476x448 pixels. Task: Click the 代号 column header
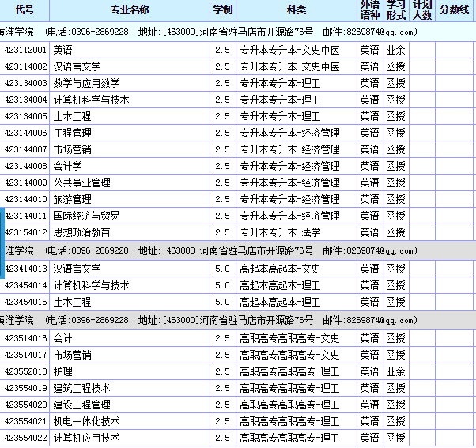[25, 10]
